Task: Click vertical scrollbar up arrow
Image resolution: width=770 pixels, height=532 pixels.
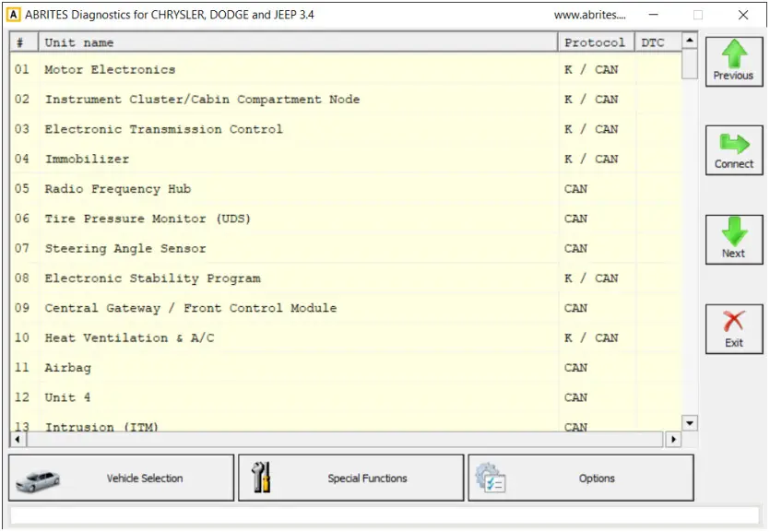Action: click(x=690, y=41)
